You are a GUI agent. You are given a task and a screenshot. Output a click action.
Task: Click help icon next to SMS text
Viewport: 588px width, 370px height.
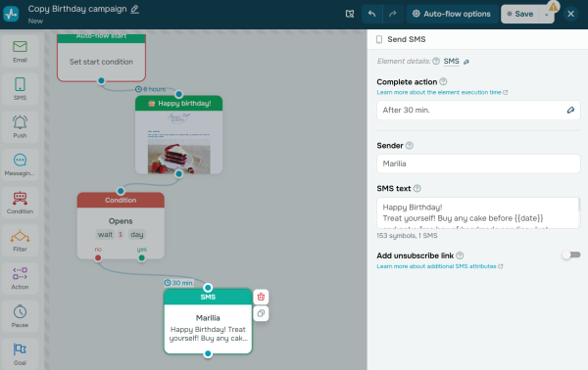(417, 188)
